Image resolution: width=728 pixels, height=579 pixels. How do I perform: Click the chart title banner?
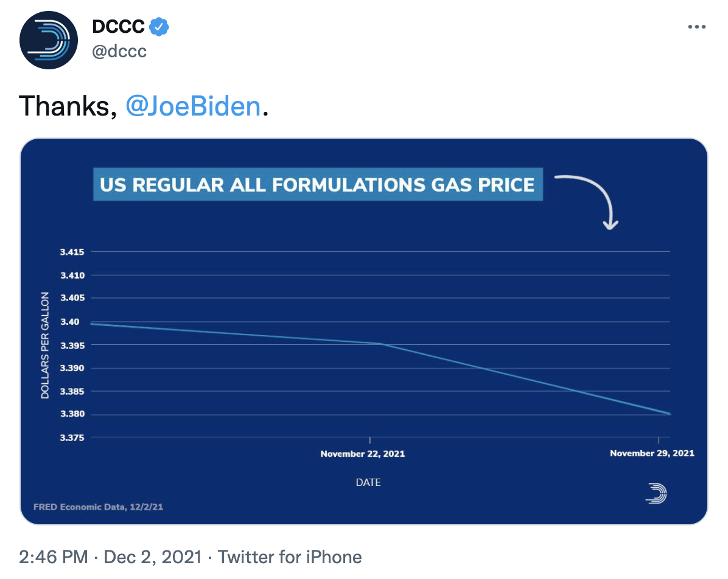pos(318,184)
